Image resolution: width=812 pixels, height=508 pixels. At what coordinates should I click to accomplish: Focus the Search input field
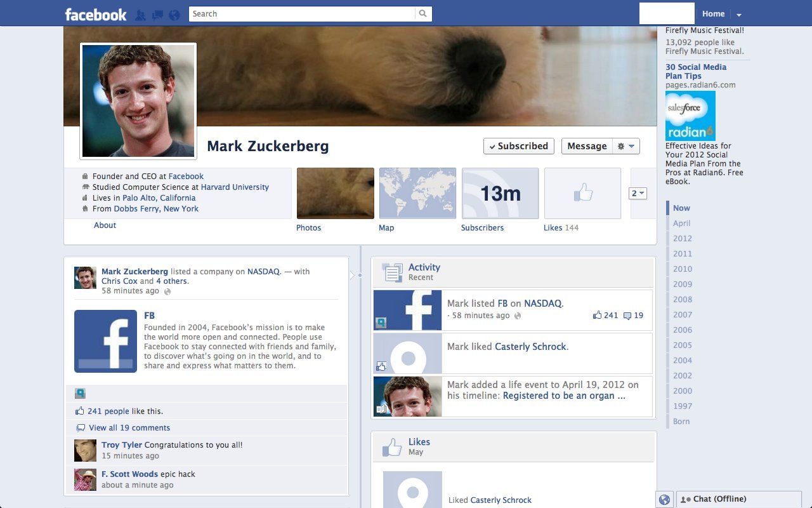[x=302, y=13]
